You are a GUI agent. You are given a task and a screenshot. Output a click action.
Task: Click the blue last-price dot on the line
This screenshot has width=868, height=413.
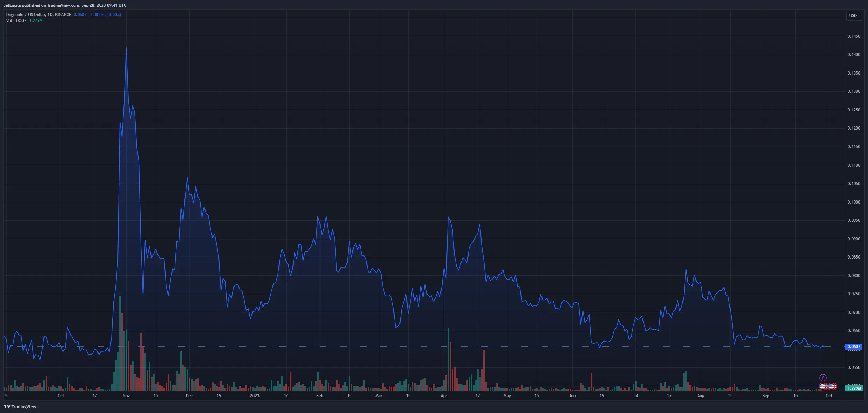(x=823, y=346)
